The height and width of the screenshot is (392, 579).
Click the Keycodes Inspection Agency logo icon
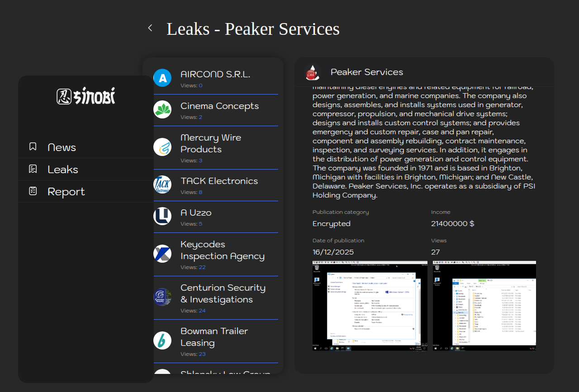tap(162, 254)
